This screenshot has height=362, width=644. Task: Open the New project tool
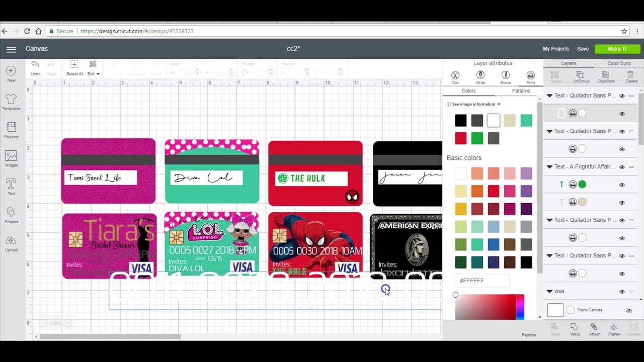pyautogui.click(x=11, y=73)
